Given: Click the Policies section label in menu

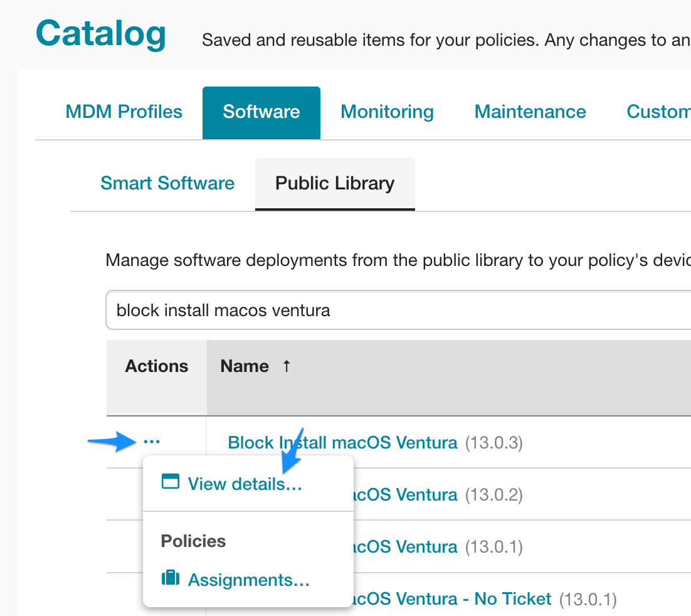Looking at the screenshot, I should (x=194, y=541).
